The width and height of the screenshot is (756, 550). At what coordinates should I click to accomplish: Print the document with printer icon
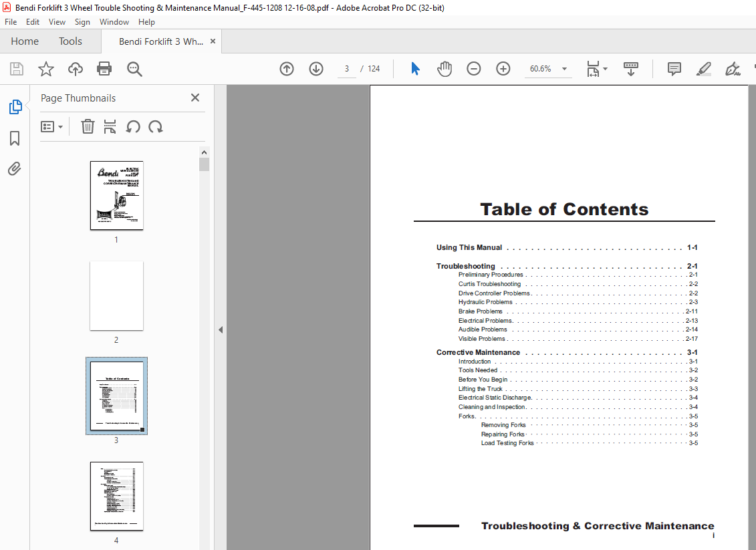(x=104, y=69)
